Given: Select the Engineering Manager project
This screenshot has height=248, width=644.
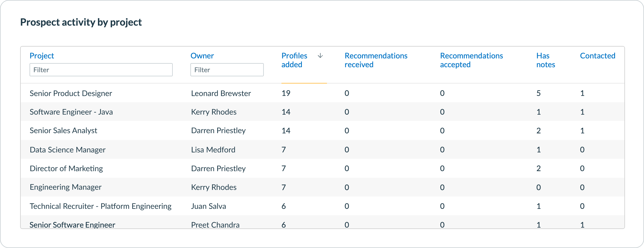Looking at the screenshot, I should (x=66, y=187).
